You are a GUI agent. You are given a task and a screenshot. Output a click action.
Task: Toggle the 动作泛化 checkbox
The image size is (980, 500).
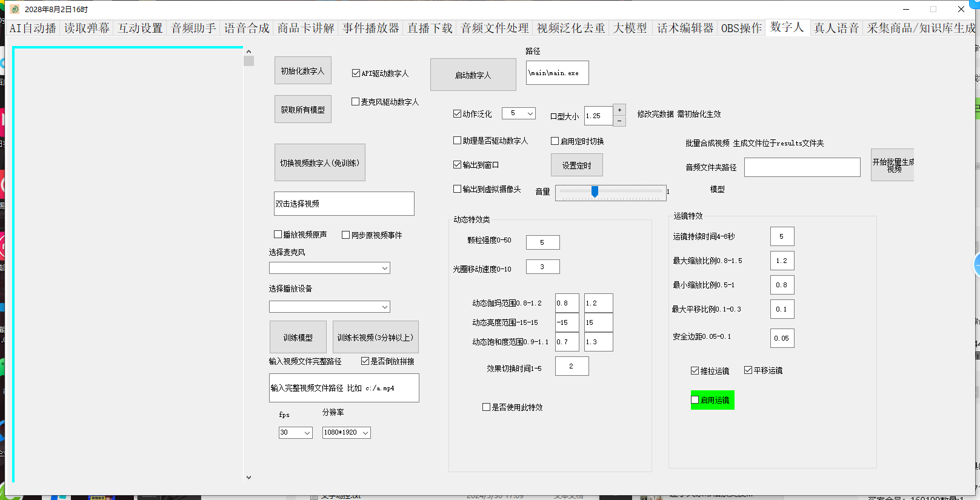pyautogui.click(x=458, y=114)
